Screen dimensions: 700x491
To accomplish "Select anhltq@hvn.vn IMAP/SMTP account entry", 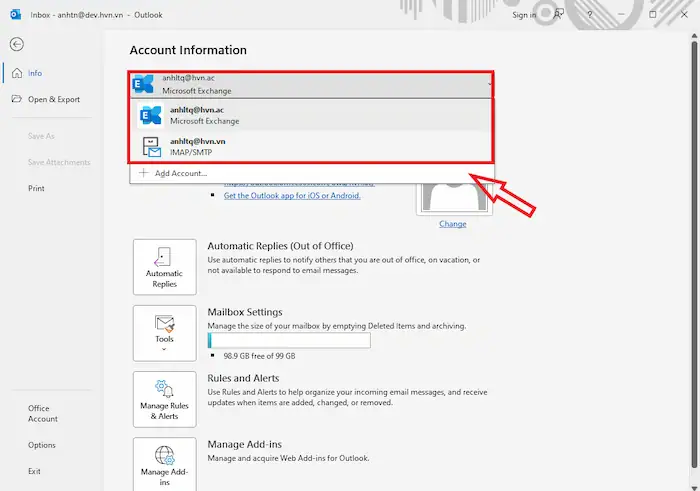I will pyautogui.click(x=312, y=147).
